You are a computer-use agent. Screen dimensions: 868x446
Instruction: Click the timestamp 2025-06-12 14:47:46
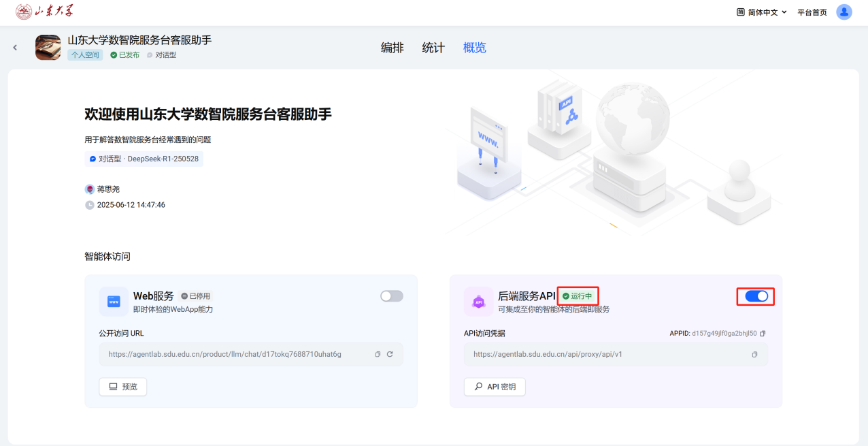coord(131,205)
